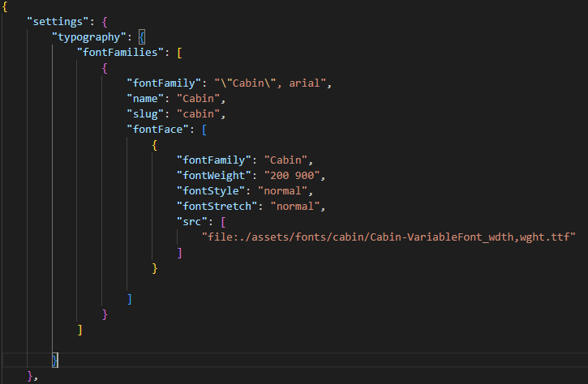Click the "fontWeight" key
Viewport: 588px width, 384px height.
214,175
